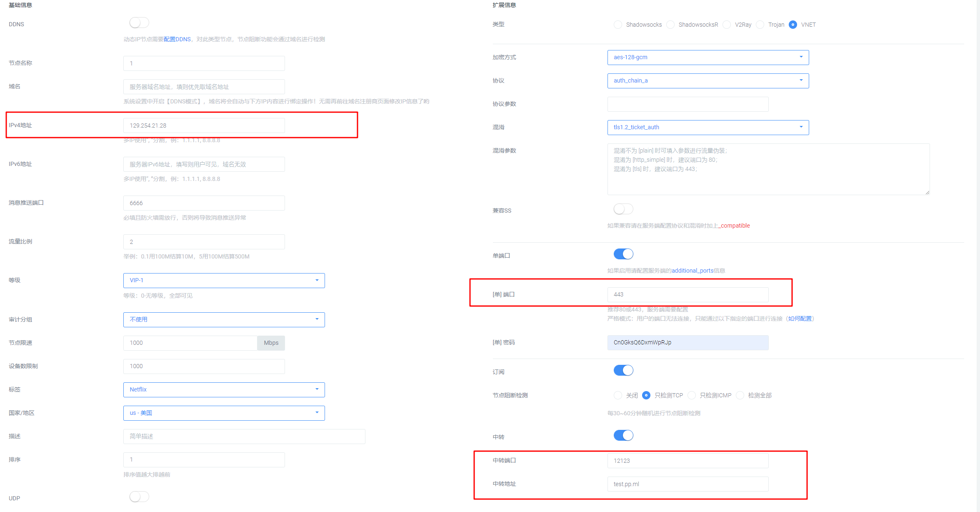This screenshot has width=980, height=512.
Task: Select the Trojan node type
Action: click(x=760, y=25)
